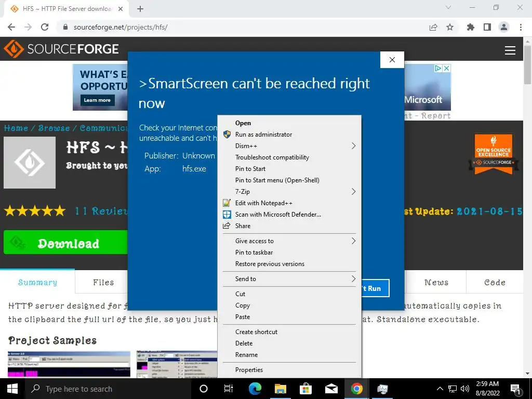The height and width of the screenshot is (399, 532).
Task: Close the ad with X icon
Action: (x=447, y=68)
